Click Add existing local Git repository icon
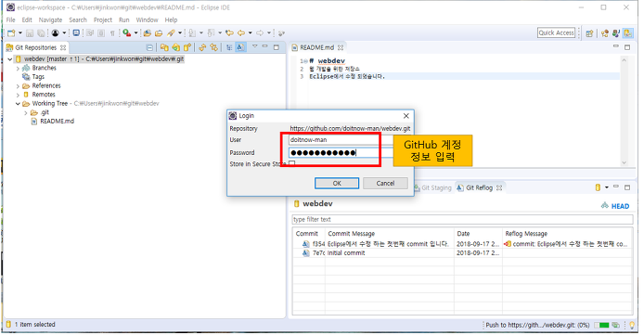The height and width of the screenshot is (335, 644). click(164, 47)
